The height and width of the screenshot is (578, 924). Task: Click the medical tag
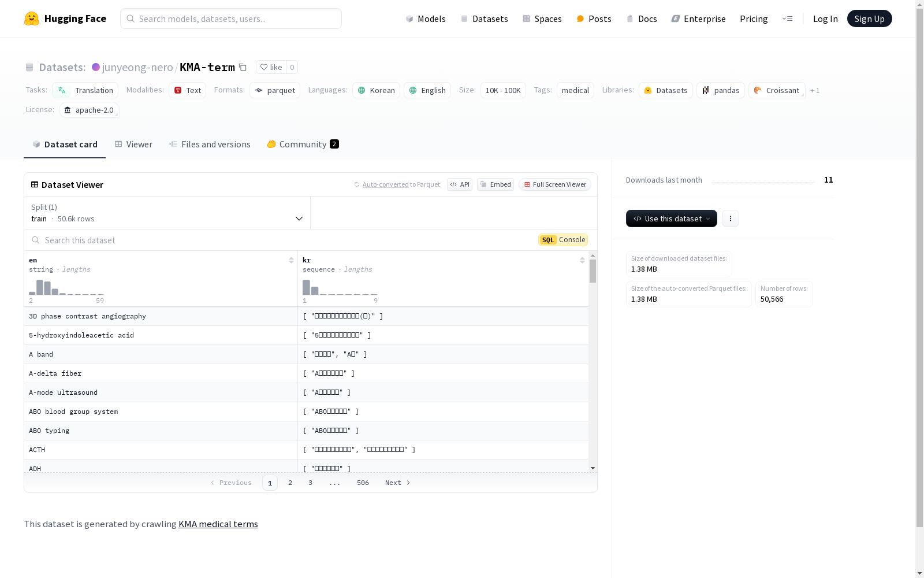(x=575, y=90)
